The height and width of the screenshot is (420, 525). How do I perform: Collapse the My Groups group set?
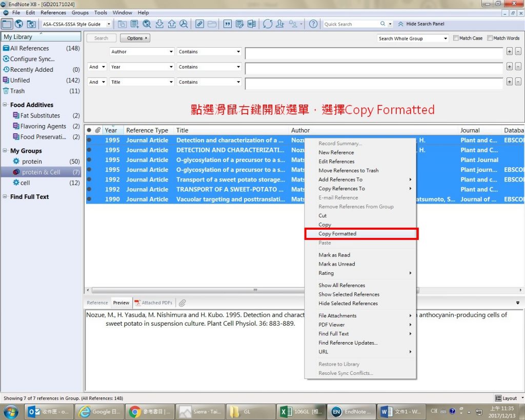click(5, 150)
